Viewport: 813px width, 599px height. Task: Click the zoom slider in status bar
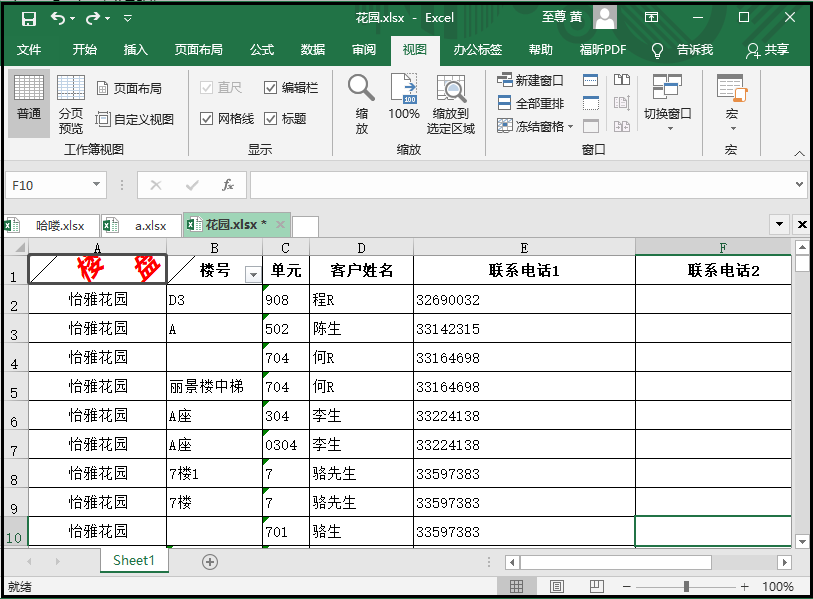pos(685,587)
